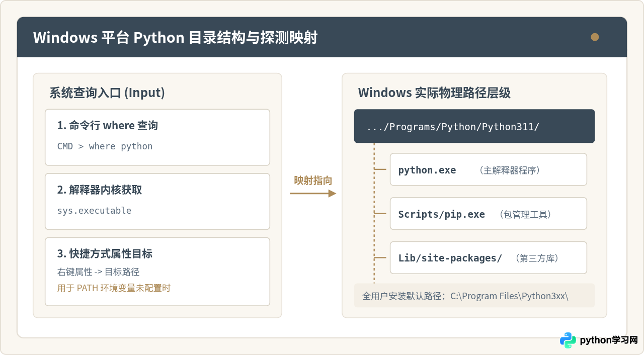This screenshot has width=644, height=355.
Task: Select '1. 命令行 where 查询' heading
Action: 108,126
